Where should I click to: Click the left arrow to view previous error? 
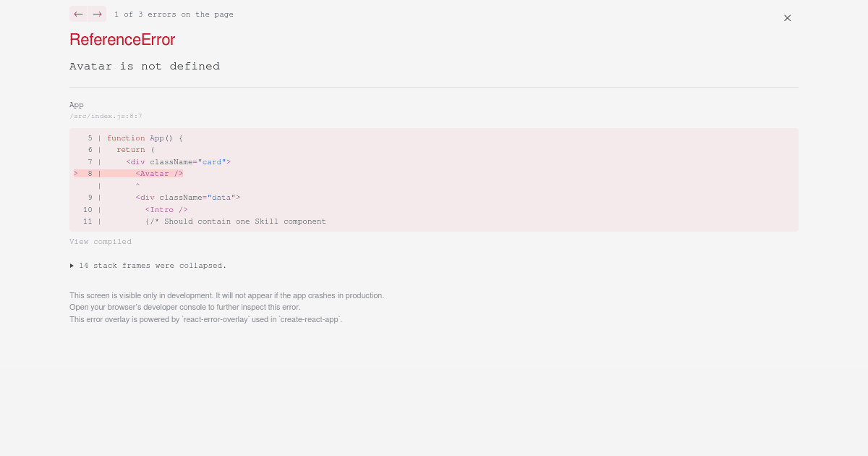(78, 14)
